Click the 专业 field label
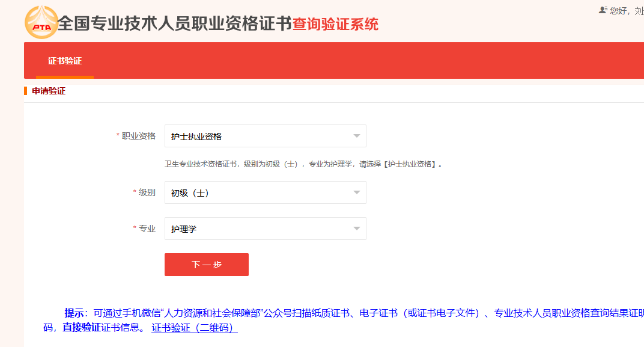 147,229
